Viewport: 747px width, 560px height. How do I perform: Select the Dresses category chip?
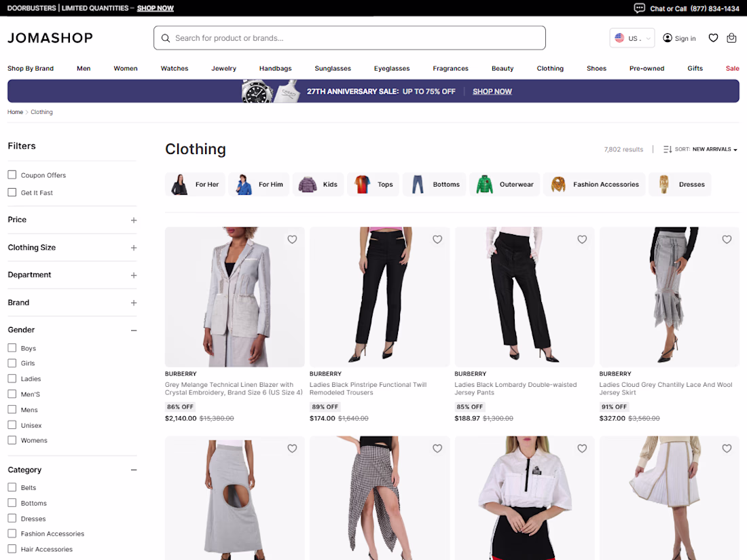pyautogui.click(x=680, y=184)
